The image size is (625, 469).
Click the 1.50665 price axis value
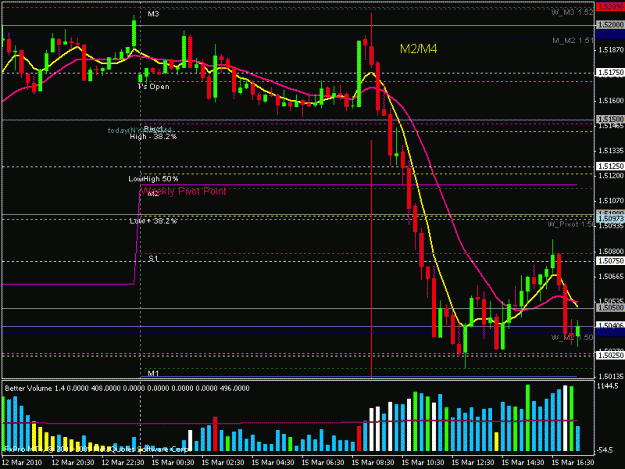610,276
